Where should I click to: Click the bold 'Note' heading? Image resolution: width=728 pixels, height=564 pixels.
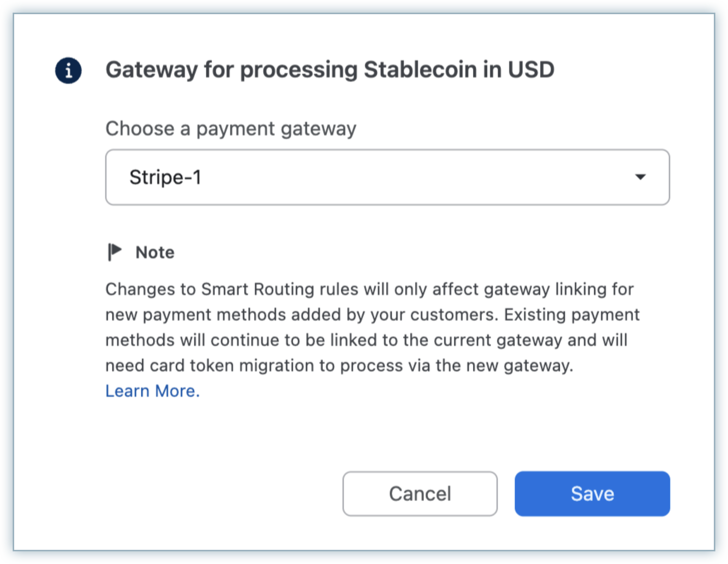click(155, 253)
